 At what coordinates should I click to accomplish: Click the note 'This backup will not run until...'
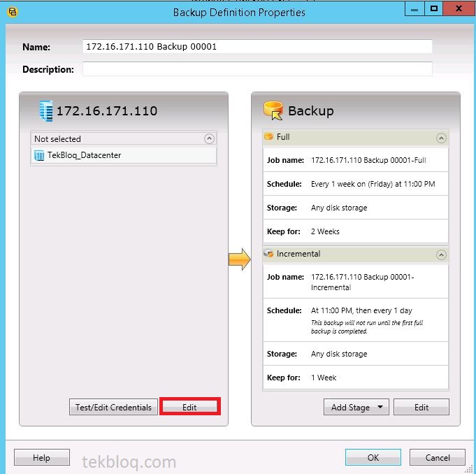pos(367,326)
